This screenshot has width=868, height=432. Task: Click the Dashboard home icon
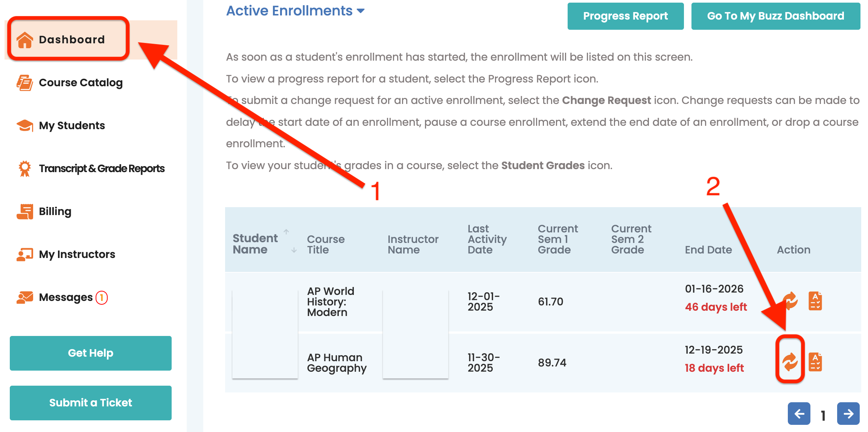tap(25, 40)
